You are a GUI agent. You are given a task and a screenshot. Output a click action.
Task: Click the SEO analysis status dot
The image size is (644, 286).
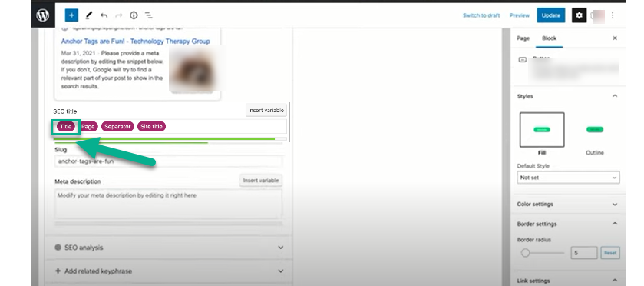[x=58, y=248]
